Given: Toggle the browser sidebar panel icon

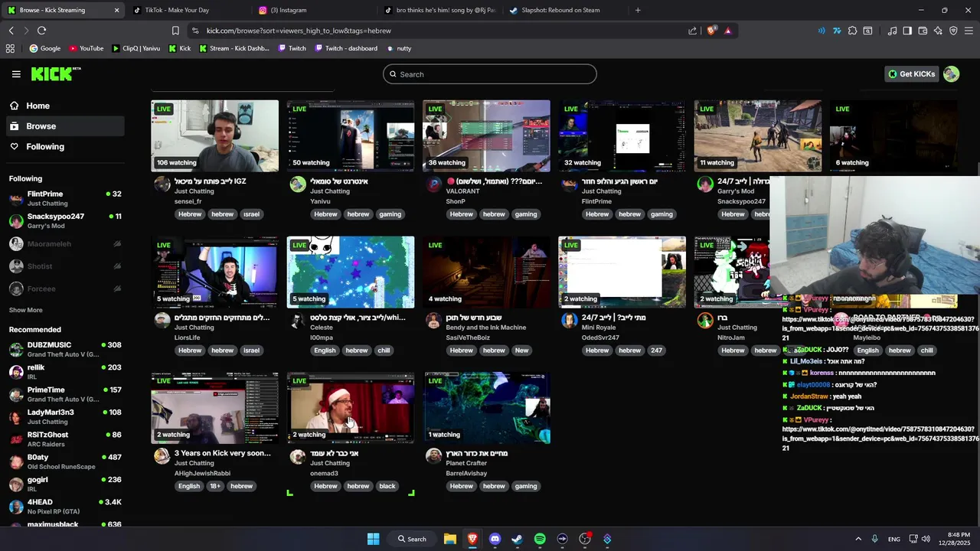Looking at the screenshot, I should click(907, 31).
